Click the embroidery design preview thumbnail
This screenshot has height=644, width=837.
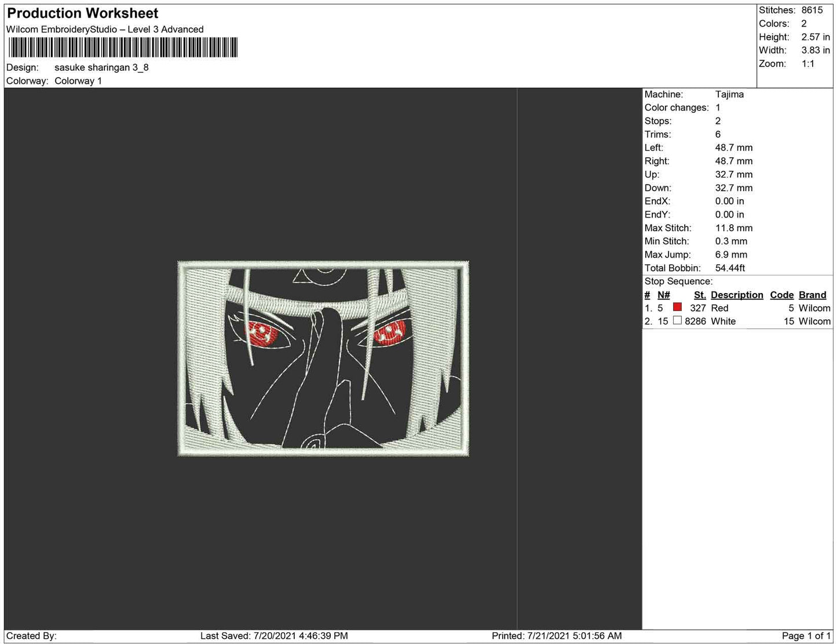[x=323, y=359]
